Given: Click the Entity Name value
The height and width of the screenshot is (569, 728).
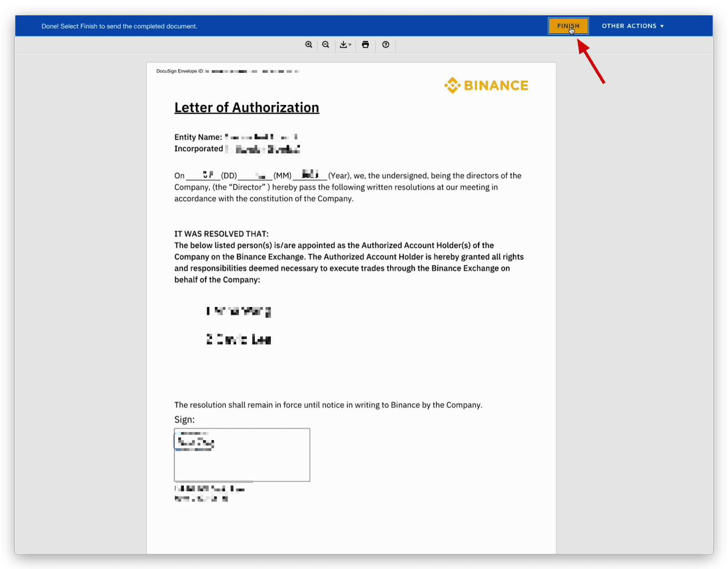Looking at the screenshot, I should point(261,137).
